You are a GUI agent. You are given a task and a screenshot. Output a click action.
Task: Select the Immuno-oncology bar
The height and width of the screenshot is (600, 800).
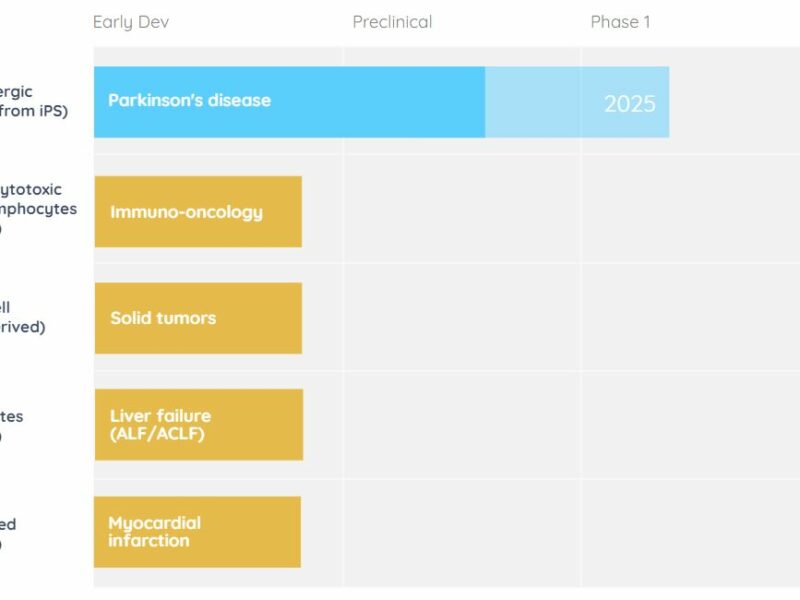198,212
